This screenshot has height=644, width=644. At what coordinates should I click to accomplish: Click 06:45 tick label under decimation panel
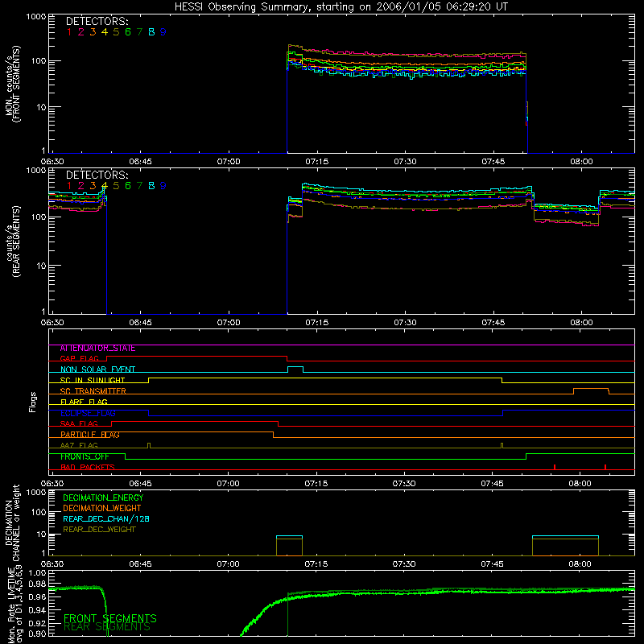[x=140, y=564]
